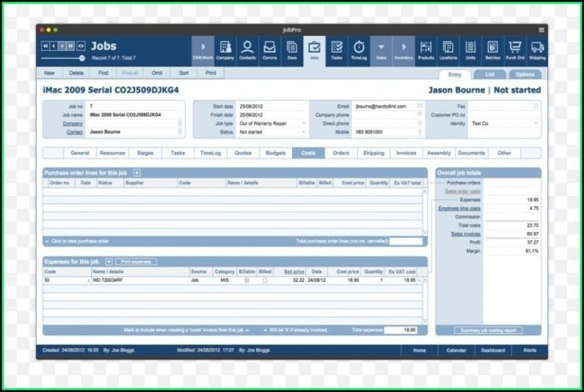Open the Status dropdown

304,132
